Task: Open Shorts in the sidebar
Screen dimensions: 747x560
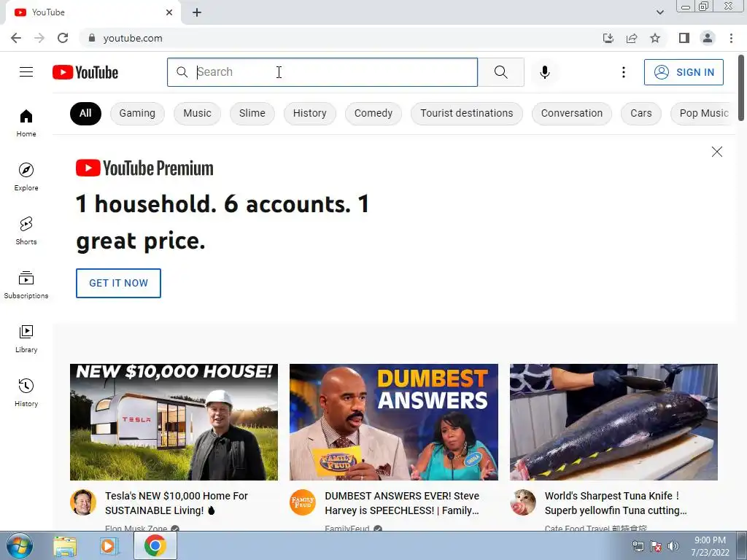Action: 26,230
